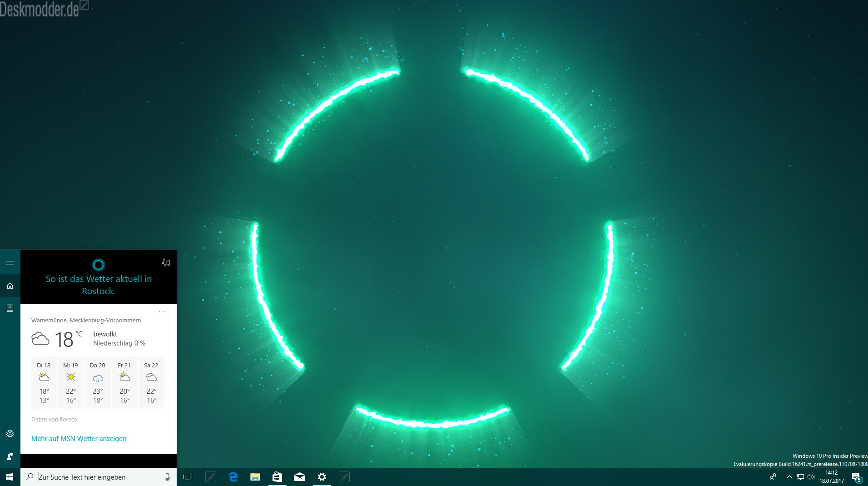
Task: Click Daten von Foreca text
Action: 54,420
